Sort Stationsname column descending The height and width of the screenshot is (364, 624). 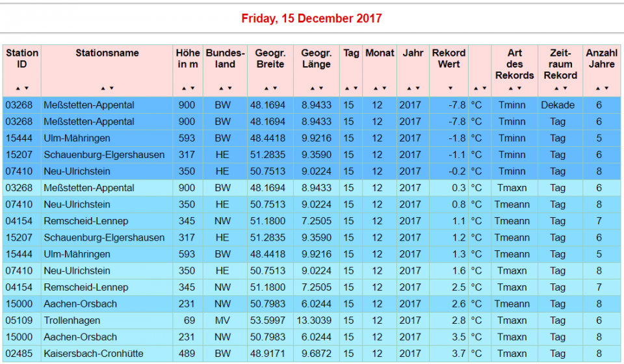coord(112,88)
